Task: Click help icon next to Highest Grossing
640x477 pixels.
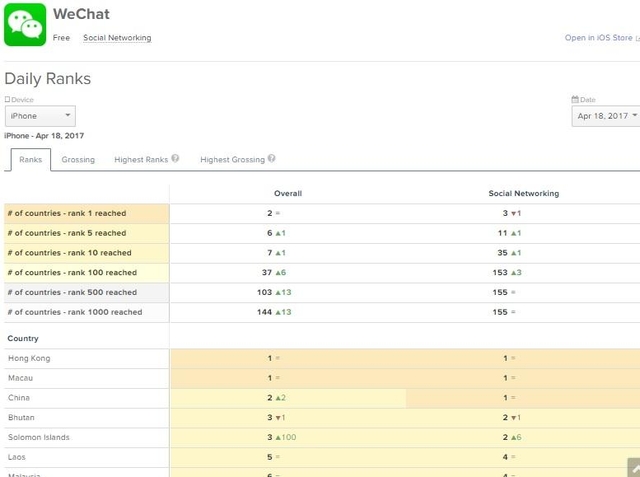Action: (x=271, y=159)
